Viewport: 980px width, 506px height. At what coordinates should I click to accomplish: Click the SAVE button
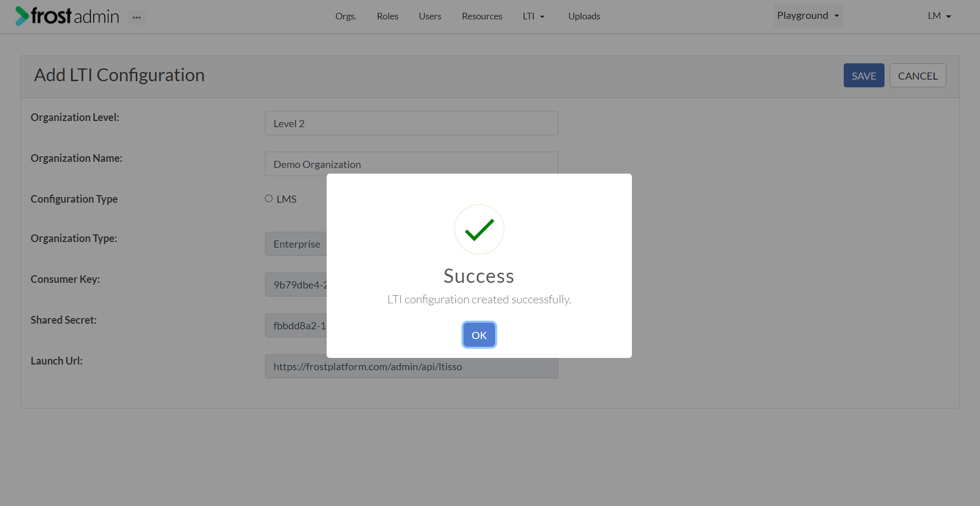pos(864,75)
